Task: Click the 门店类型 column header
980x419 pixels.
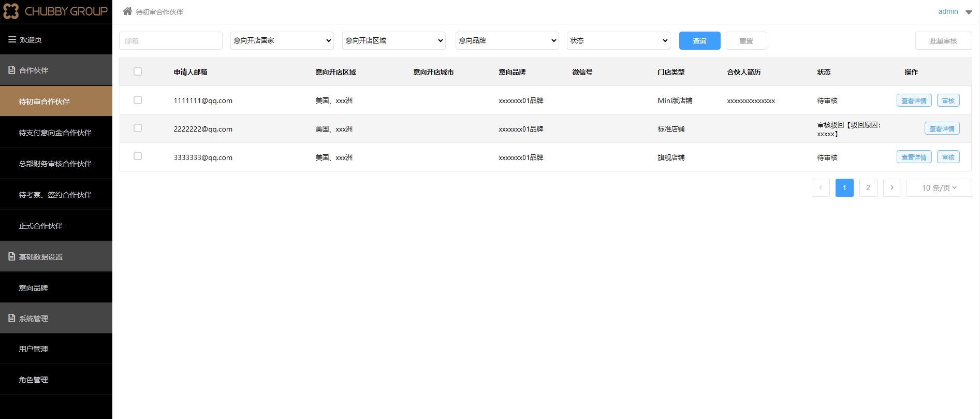Action: (671, 72)
